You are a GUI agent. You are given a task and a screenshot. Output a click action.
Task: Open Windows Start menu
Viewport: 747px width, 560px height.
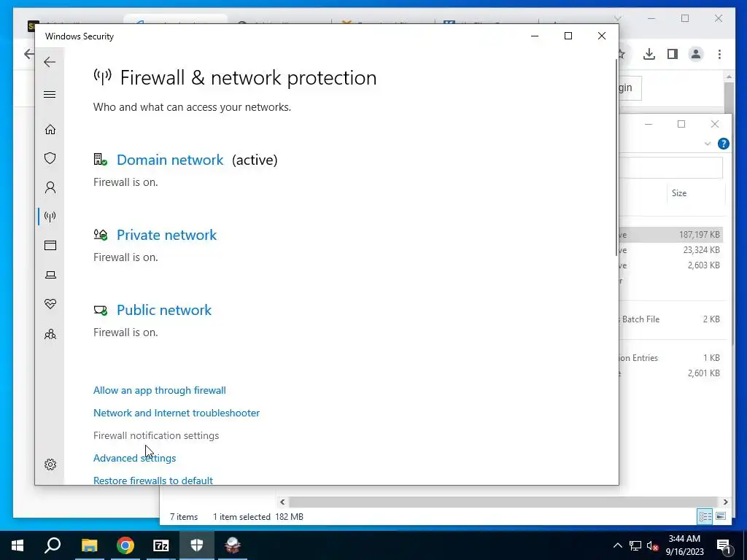pos(18,545)
